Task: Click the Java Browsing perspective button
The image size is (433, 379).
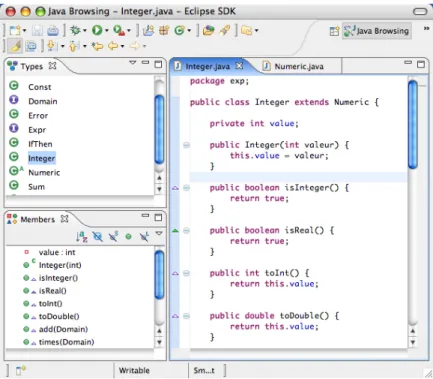Action: pos(377,31)
